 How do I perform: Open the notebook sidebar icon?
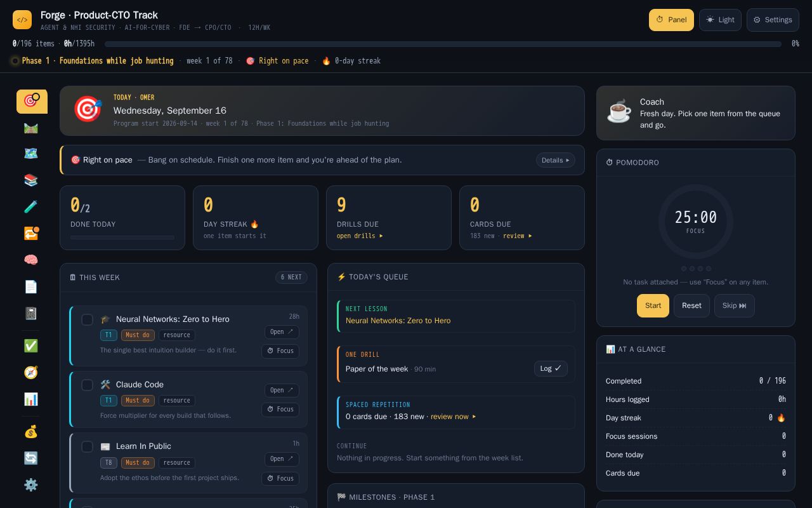click(31, 314)
